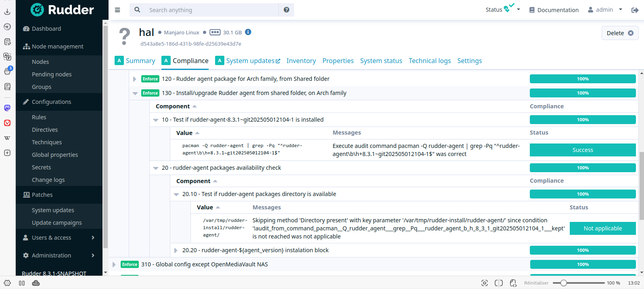Open the Wikipedia web panel
The width and height of the screenshot is (644, 289).
tap(7, 138)
